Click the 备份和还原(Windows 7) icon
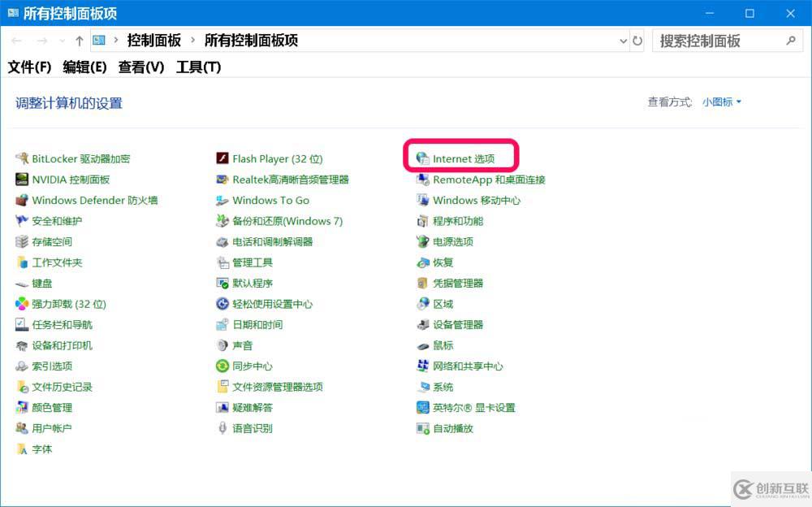Image resolution: width=812 pixels, height=507 pixels. (x=222, y=221)
